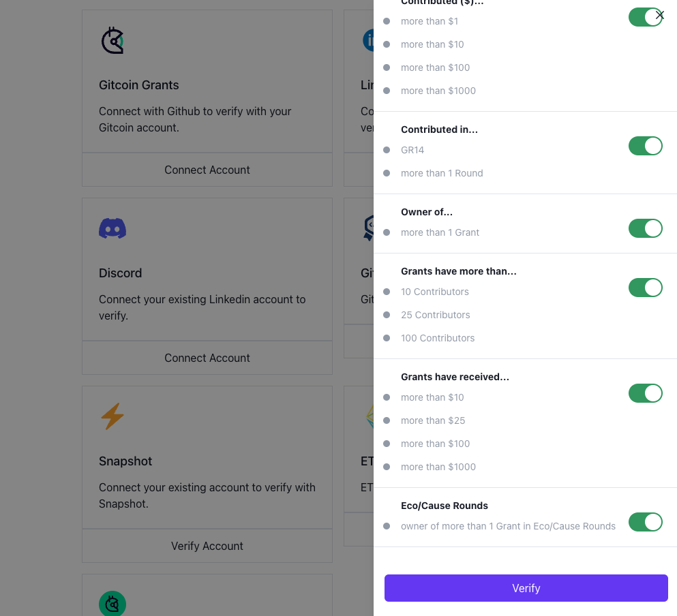The width and height of the screenshot is (677, 616).
Task: Click the Eco/Cause Rounds heading
Action: tap(445, 506)
